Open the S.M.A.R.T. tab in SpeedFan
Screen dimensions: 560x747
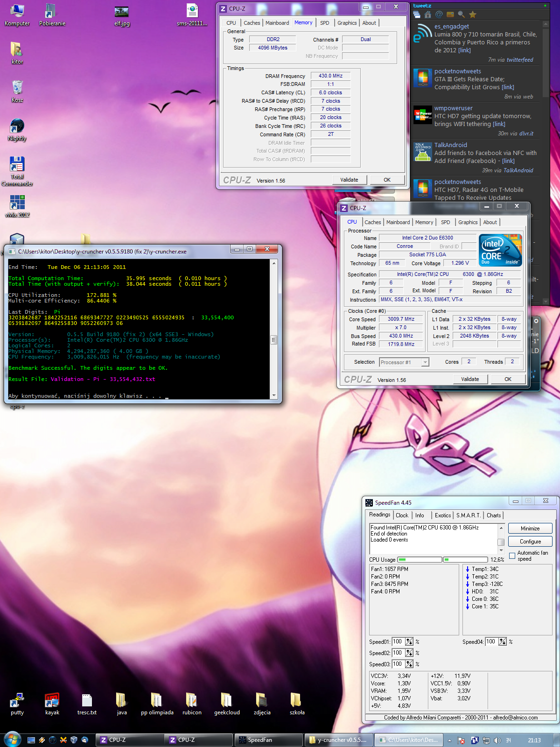click(468, 515)
